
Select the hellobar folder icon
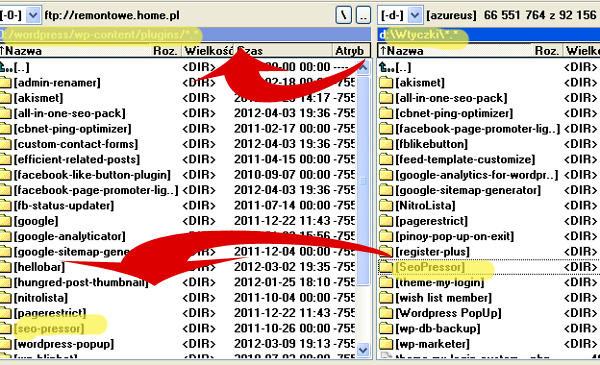tap(5, 267)
